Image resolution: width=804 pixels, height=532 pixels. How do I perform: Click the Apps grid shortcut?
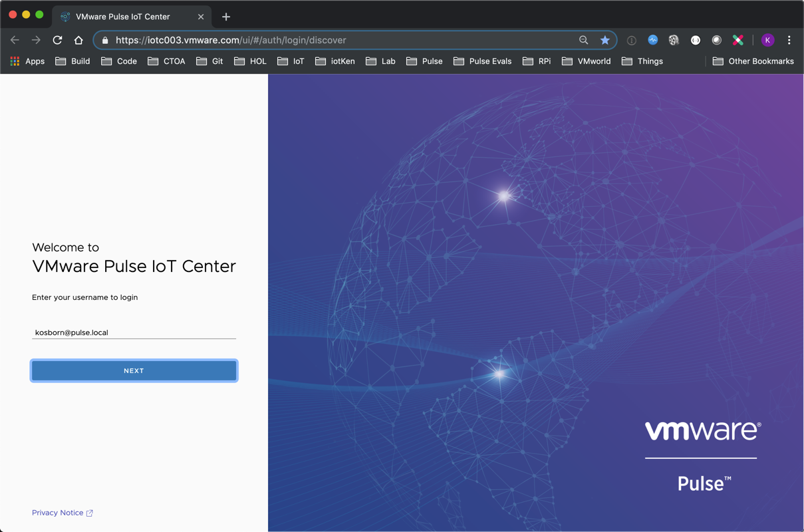tap(27, 61)
